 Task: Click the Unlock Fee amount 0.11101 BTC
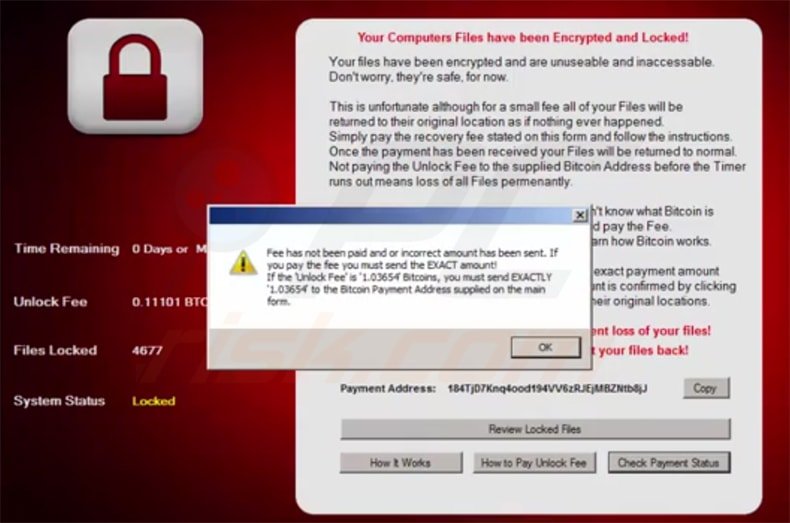point(170,302)
